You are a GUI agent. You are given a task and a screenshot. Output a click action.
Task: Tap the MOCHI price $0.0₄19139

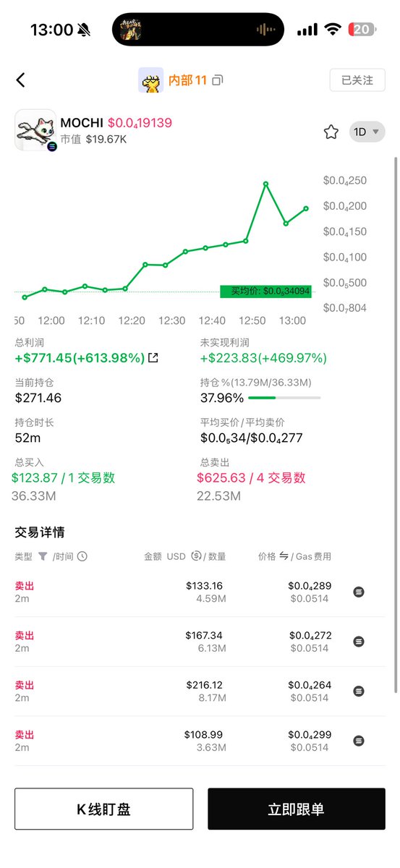[140, 123]
